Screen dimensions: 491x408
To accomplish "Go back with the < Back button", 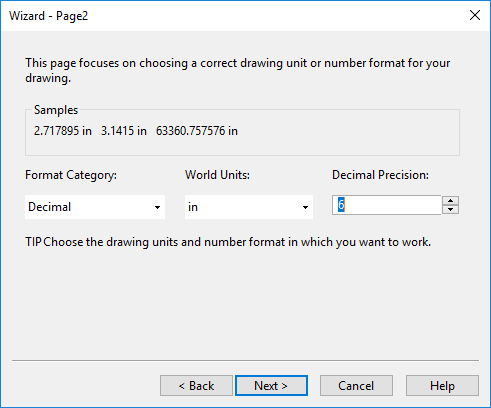I will pyautogui.click(x=196, y=386).
